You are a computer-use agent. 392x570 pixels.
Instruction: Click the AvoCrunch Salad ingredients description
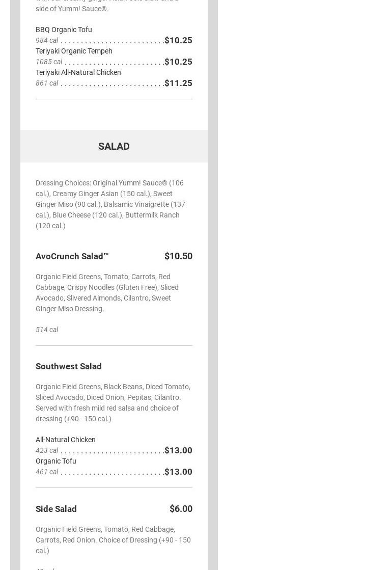coord(107,292)
